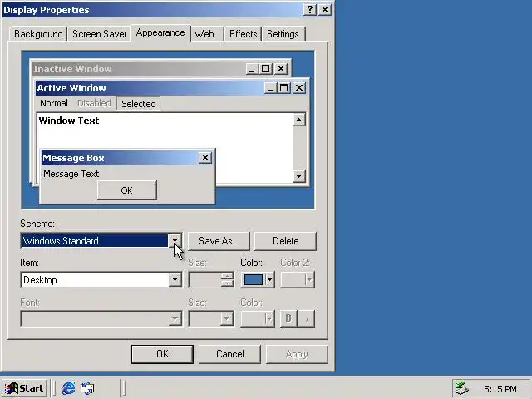Click the item Size spinner field
The image size is (532, 399).
coord(210,280)
